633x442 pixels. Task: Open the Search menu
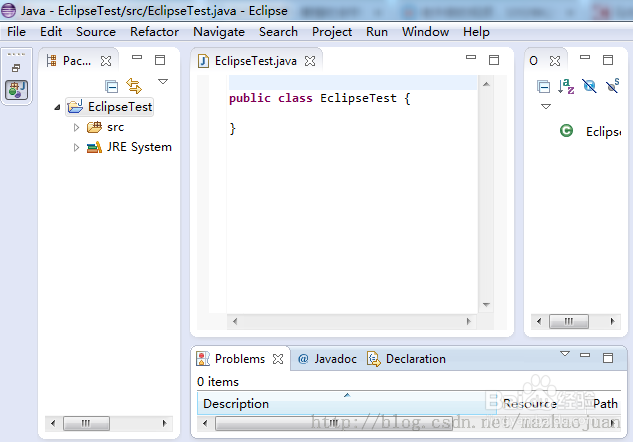click(x=278, y=31)
